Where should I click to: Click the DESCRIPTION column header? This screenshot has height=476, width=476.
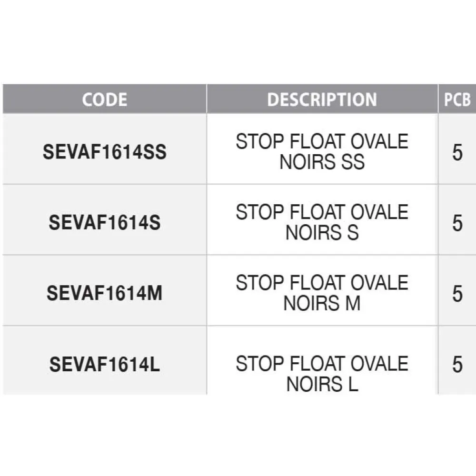[322, 99]
